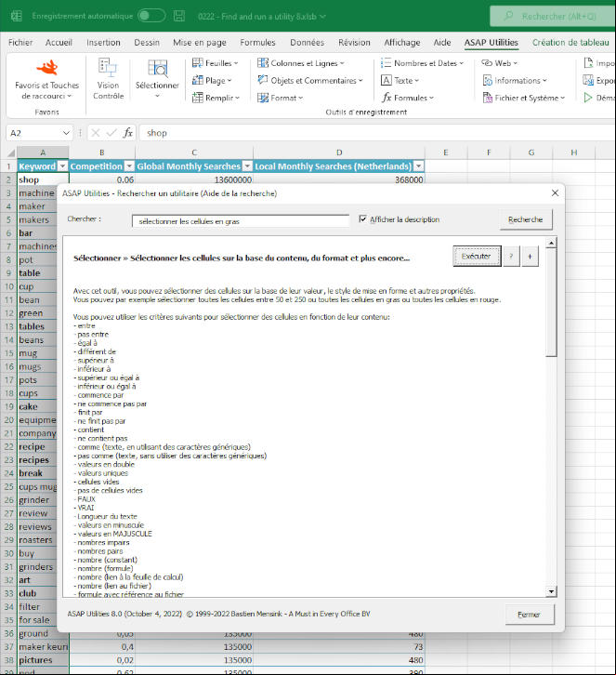
Task: Click the Recherche button
Action: tap(526, 219)
